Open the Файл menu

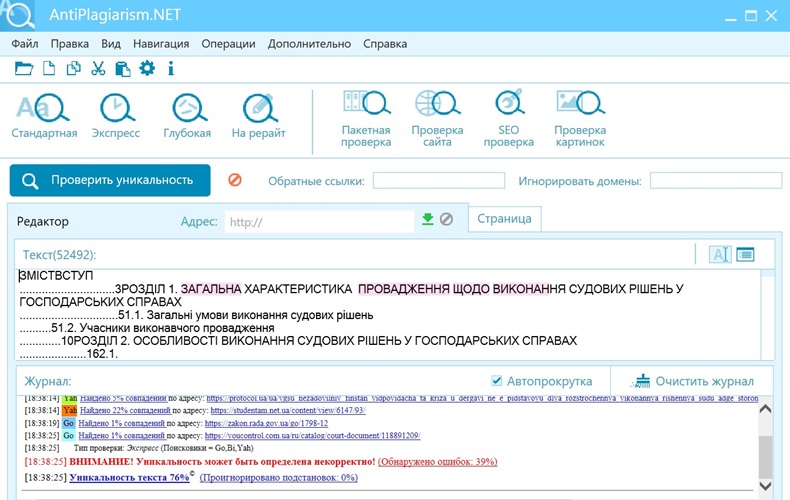(25, 44)
